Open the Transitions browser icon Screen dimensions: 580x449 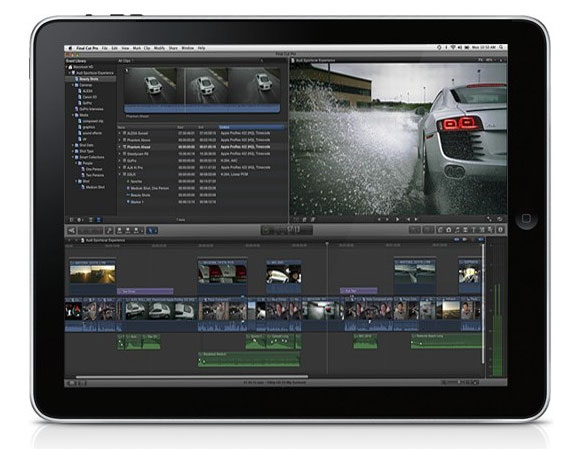465,230
